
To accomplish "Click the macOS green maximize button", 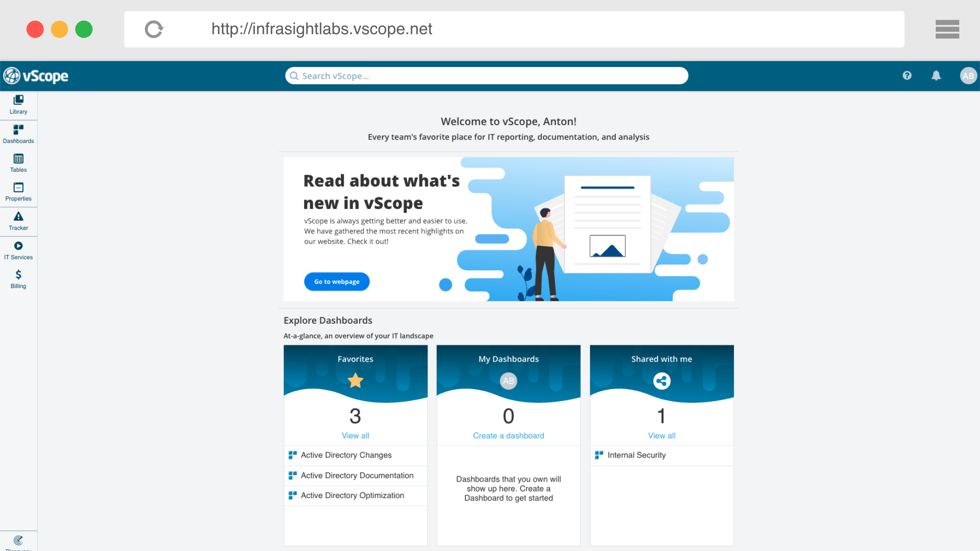I will (84, 29).
